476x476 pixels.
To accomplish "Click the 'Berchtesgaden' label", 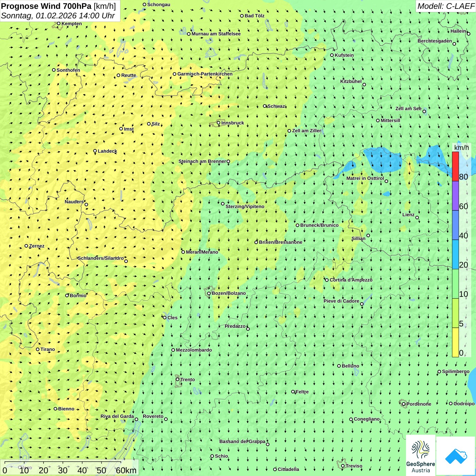I will click(435, 41).
